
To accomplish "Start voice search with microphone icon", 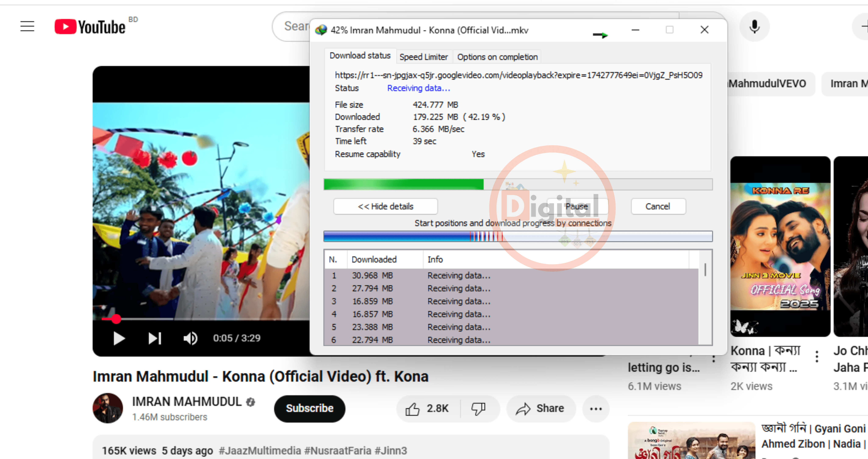I will 754,27.
